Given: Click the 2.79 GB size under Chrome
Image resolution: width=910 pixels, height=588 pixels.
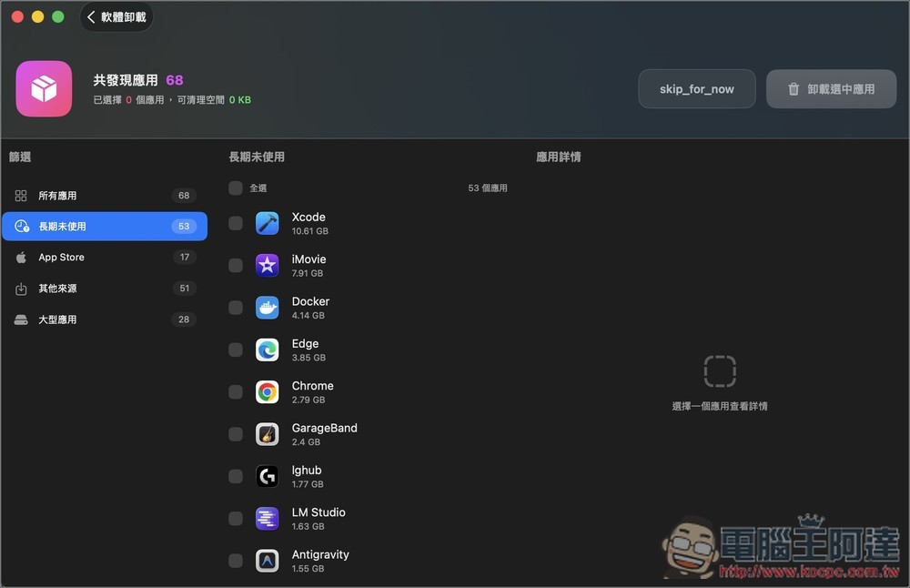Looking at the screenshot, I should point(308,400).
